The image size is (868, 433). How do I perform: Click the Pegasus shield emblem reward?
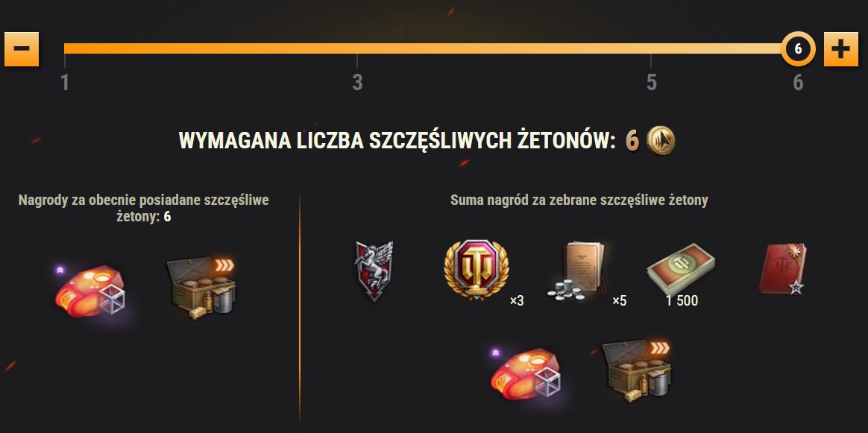pos(374,271)
